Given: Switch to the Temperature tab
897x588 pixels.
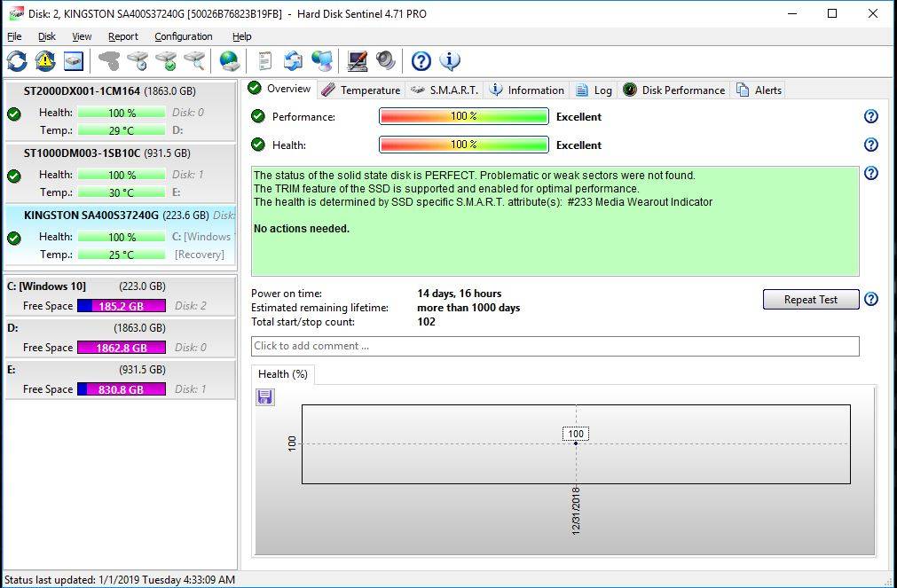Looking at the screenshot, I should pos(361,90).
